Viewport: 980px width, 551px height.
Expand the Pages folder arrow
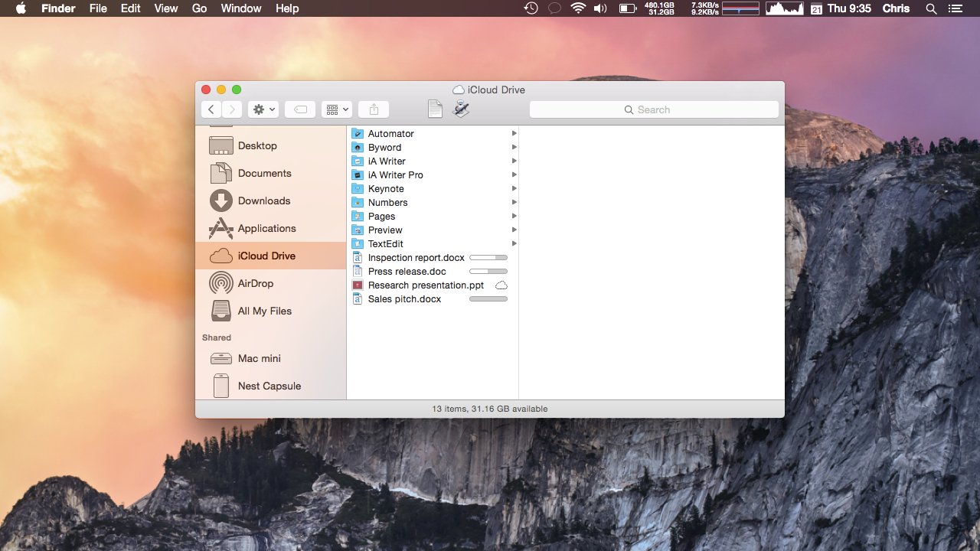click(514, 216)
